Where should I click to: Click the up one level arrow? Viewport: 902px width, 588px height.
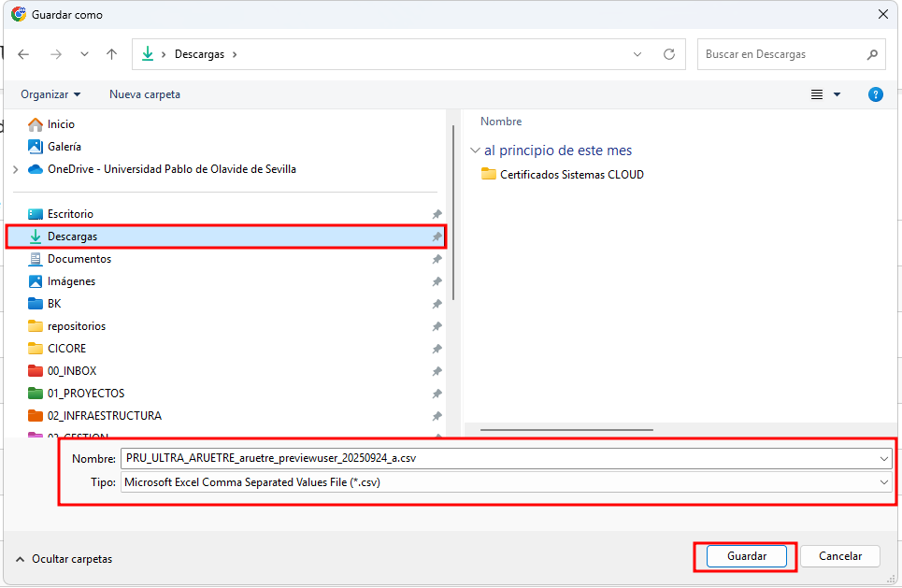pyautogui.click(x=112, y=54)
